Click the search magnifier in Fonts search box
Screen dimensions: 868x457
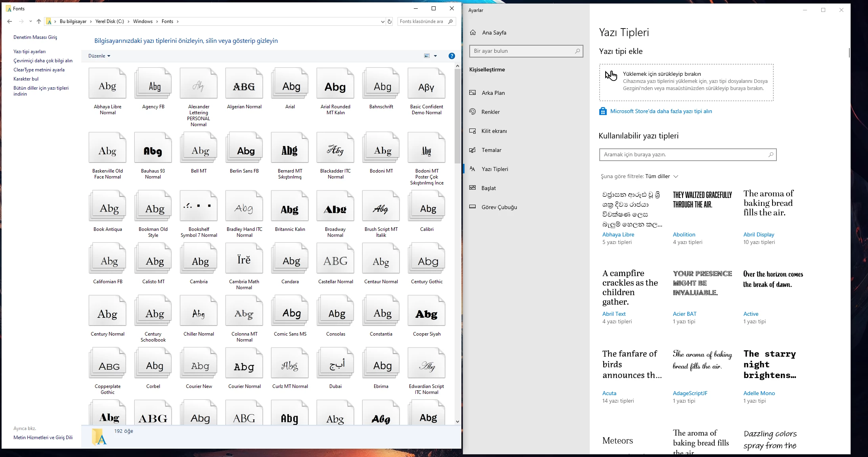coord(451,21)
